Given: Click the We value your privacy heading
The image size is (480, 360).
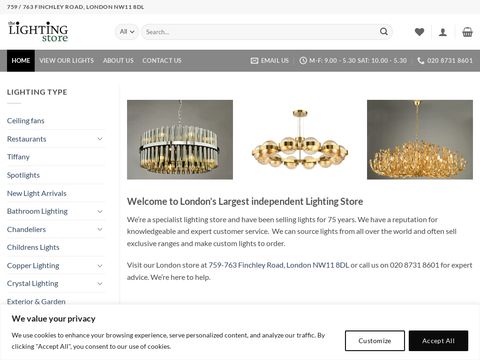Looking at the screenshot, I should click(x=53, y=319).
